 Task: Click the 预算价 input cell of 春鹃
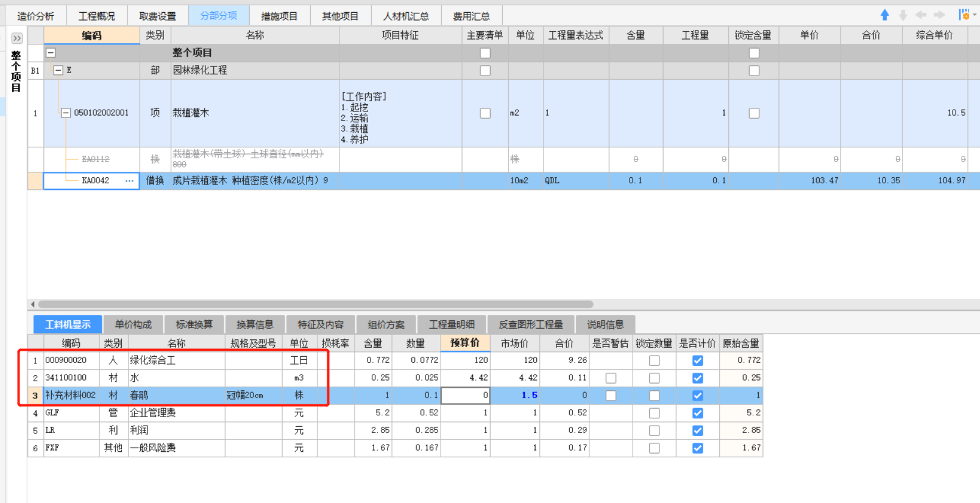pos(466,395)
